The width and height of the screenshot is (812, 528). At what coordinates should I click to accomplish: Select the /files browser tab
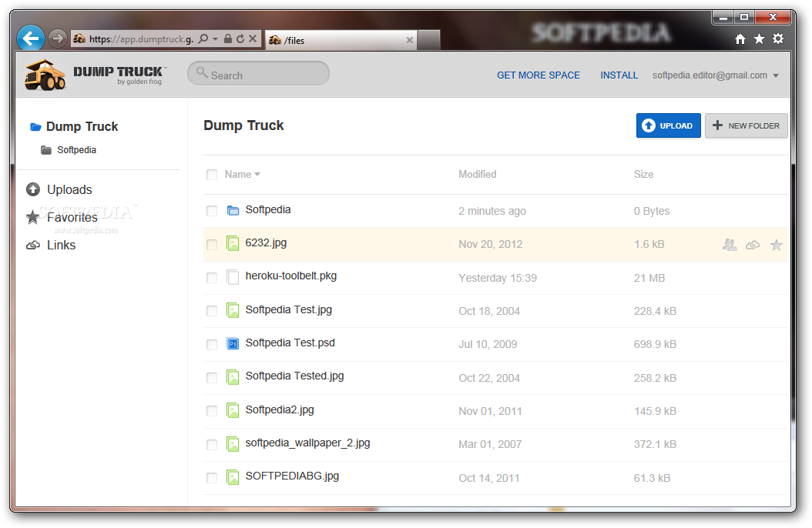point(342,40)
